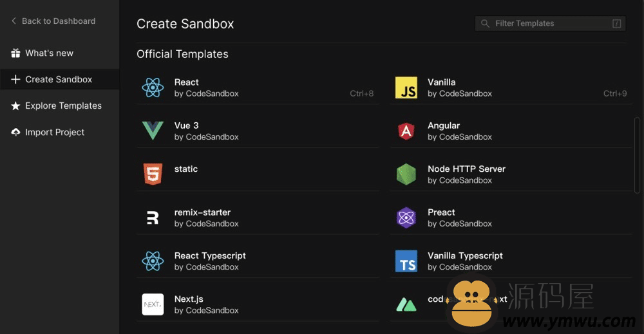Click the Node green hexagon logo

point(406,174)
